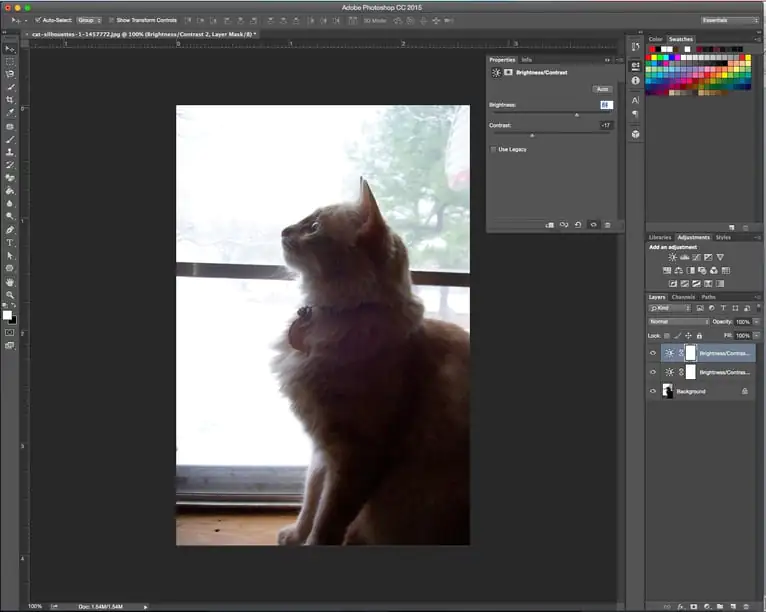Open the Layers panel options menu
The width and height of the screenshot is (766, 612).
758,297
